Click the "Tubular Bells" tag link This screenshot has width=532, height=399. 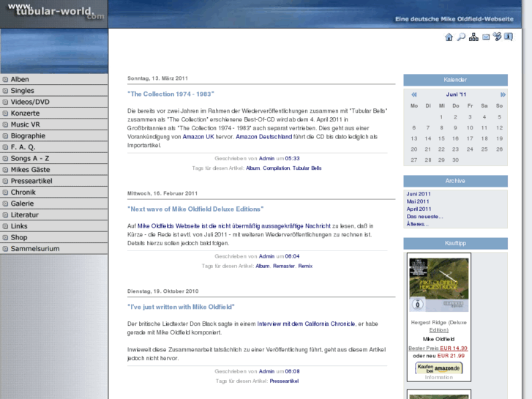(x=307, y=168)
